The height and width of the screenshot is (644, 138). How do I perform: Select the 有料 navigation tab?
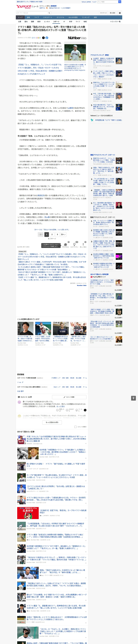(95, 17)
